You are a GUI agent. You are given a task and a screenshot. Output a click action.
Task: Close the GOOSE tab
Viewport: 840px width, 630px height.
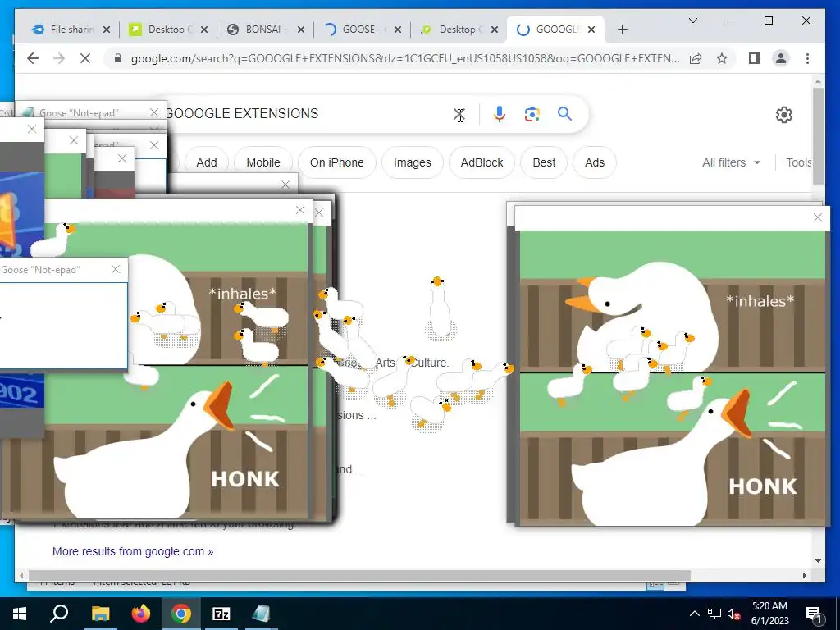point(398,30)
